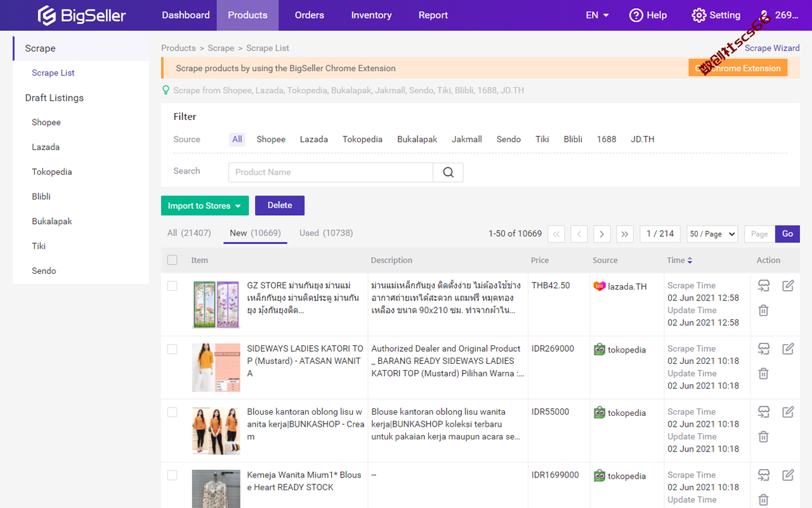This screenshot has width=812, height=508.
Task: Open the Inventory menu
Action: (x=371, y=15)
